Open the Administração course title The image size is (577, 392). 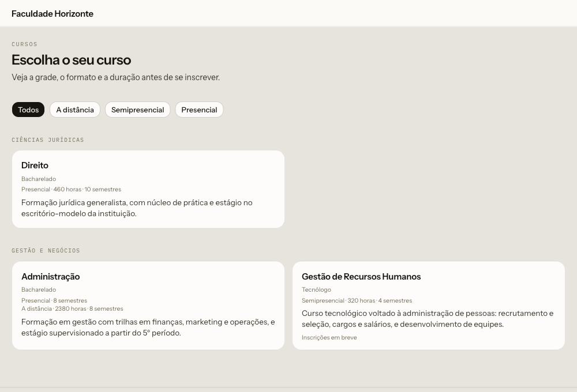tap(50, 277)
